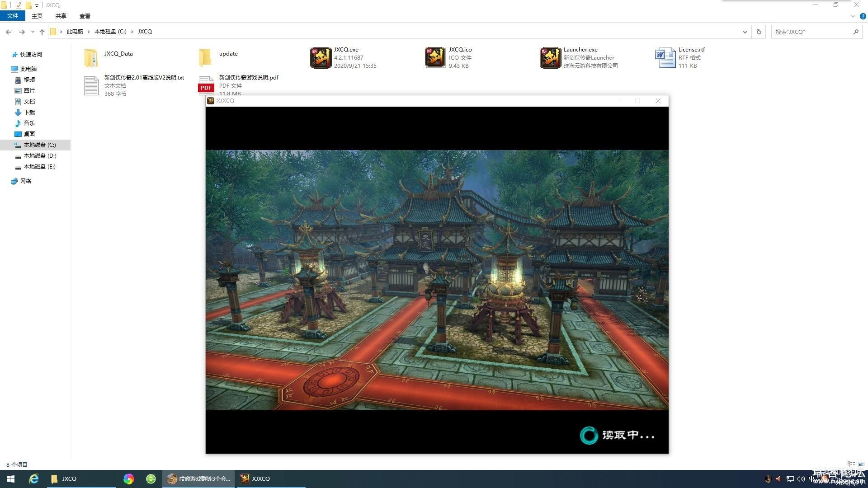Select 快速访问 in navigation pane
Viewport: 868px width, 488px height.
[31, 54]
